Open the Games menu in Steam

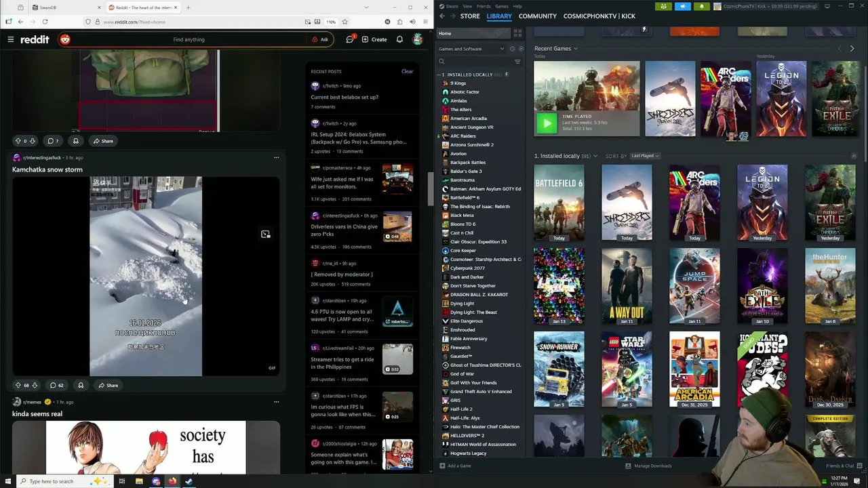[x=502, y=6]
